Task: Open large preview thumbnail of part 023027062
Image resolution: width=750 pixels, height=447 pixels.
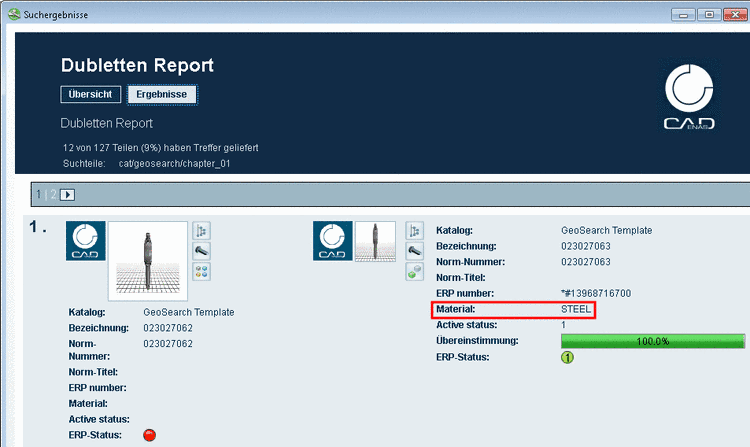Action: 148,261
